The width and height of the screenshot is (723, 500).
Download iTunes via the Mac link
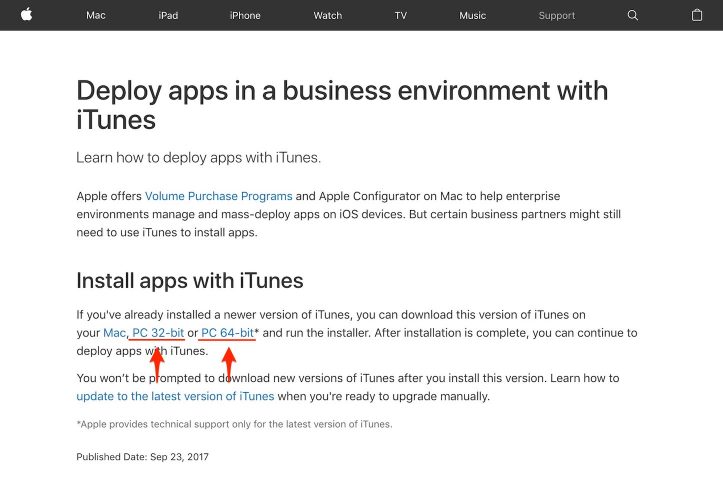114,333
